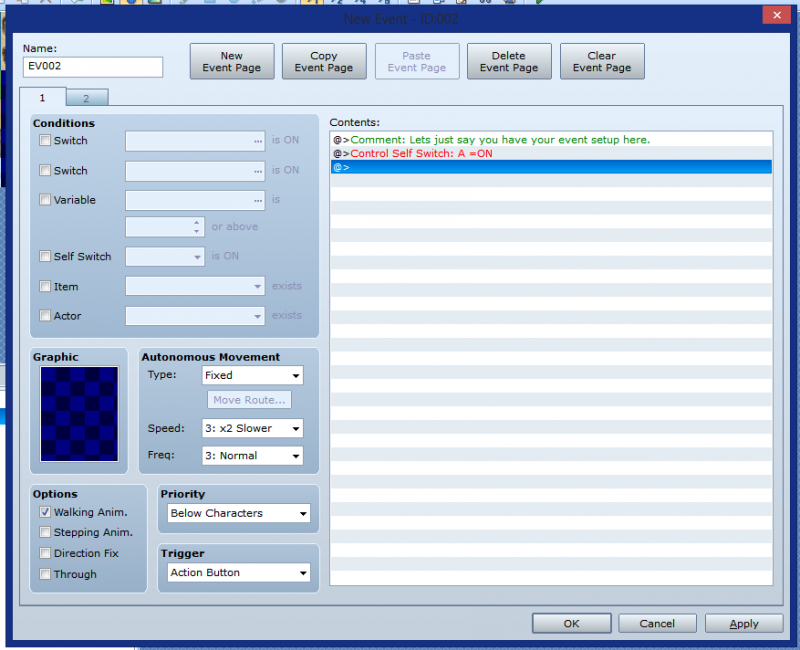Screen dimensions: 800x650
Task: Select event page 1 tab
Action: [x=42, y=97]
